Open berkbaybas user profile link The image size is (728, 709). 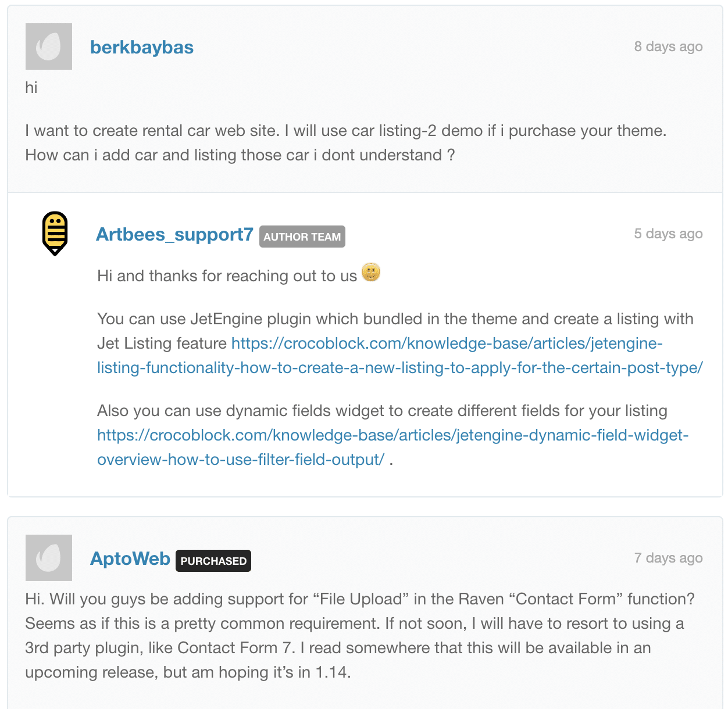142,47
